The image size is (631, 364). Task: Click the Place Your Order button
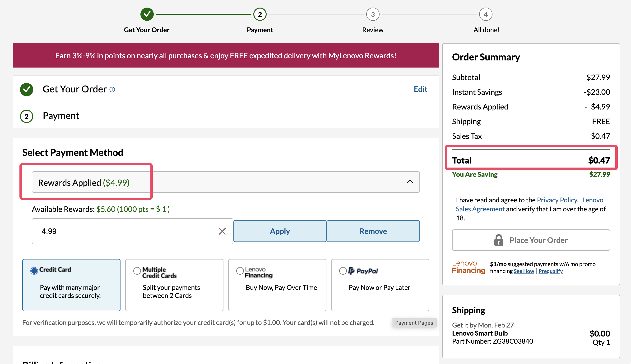(531, 240)
